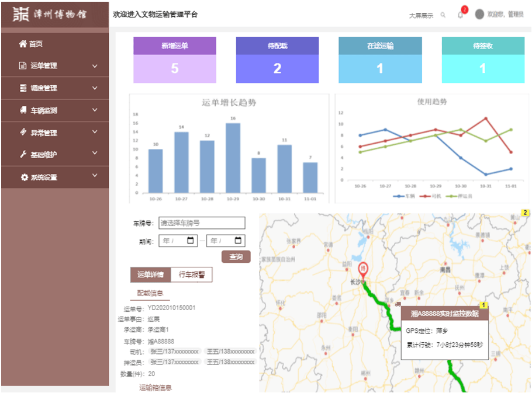The image size is (532, 393).
Task: Open the 大屏展示 link
Action: click(x=421, y=16)
